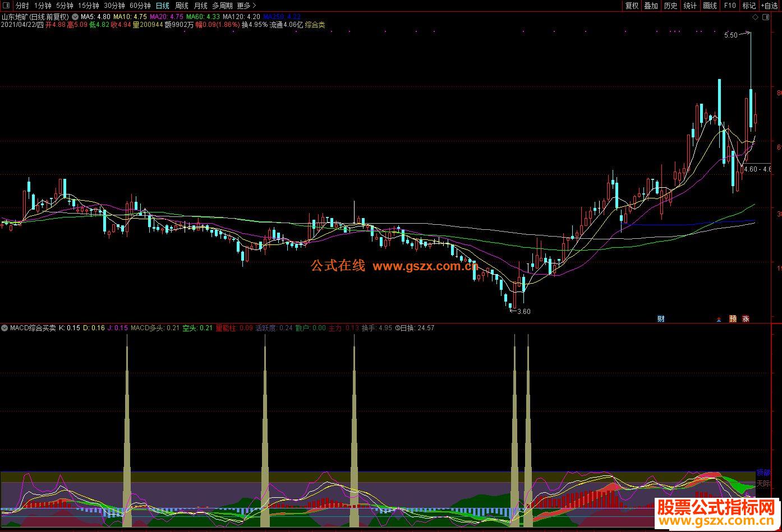
Task: Expand the 更多 periods menu
Action: [x=246, y=6]
